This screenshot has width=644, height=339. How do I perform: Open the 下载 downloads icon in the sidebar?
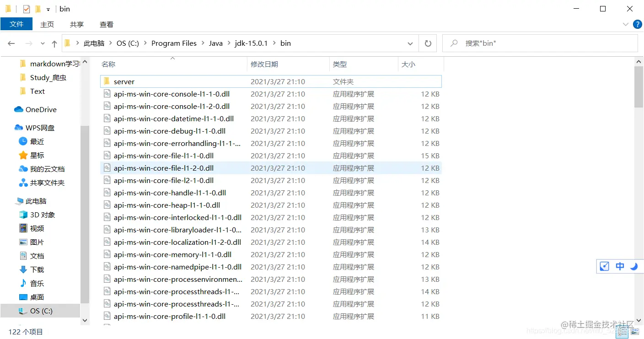(x=23, y=269)
